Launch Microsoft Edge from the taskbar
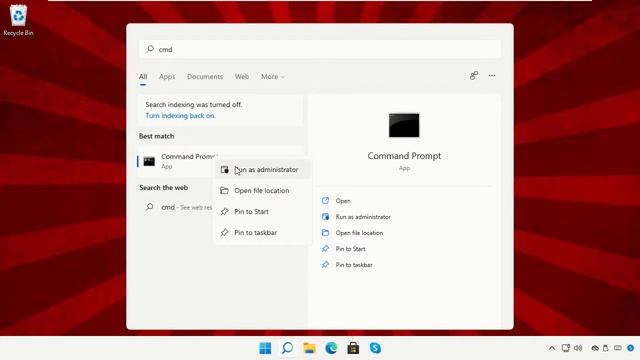The width and height of the screenshot is (640, 360). coord(331,348)
